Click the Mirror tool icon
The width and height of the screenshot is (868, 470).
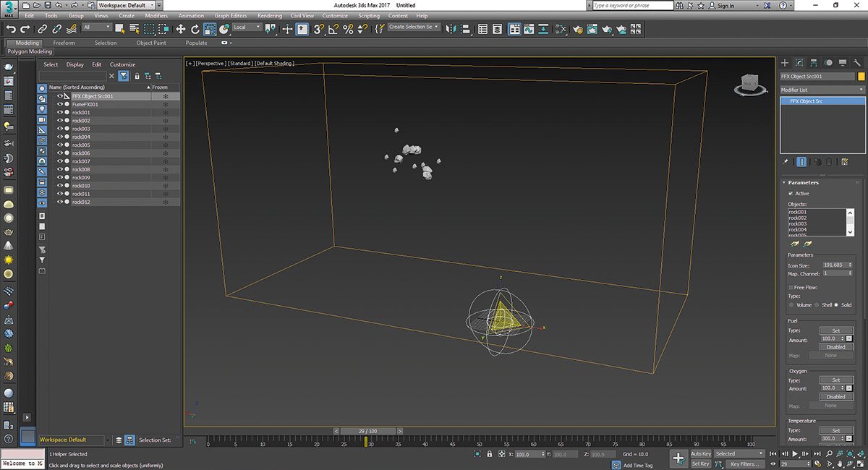[x=451, y=29]
